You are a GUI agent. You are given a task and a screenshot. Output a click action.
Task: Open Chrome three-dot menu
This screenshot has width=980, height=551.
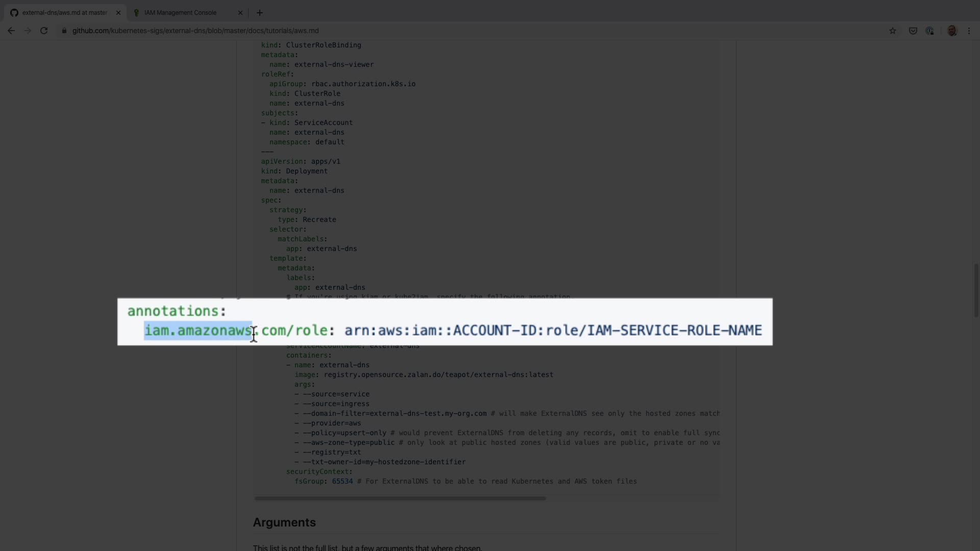point(969,31)
